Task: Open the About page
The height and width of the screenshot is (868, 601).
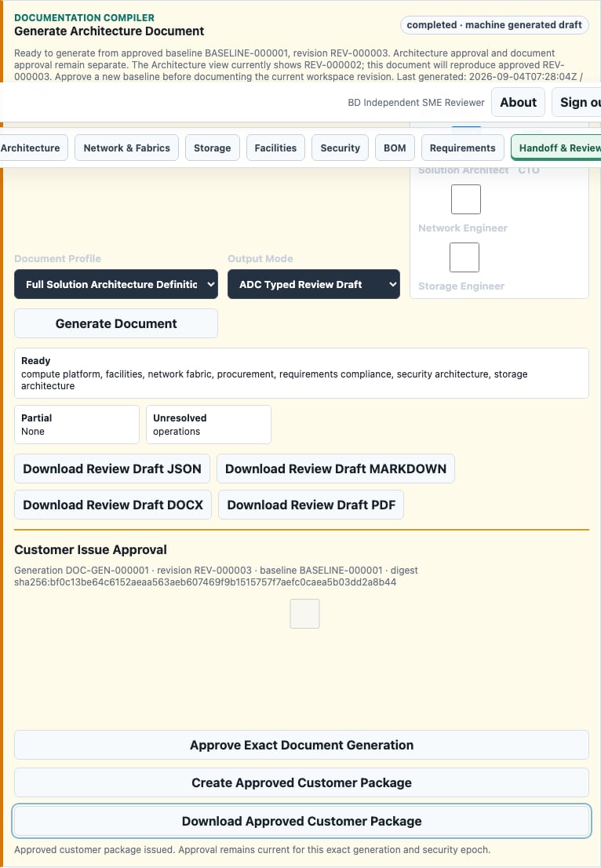Action: tap(518, 102)
